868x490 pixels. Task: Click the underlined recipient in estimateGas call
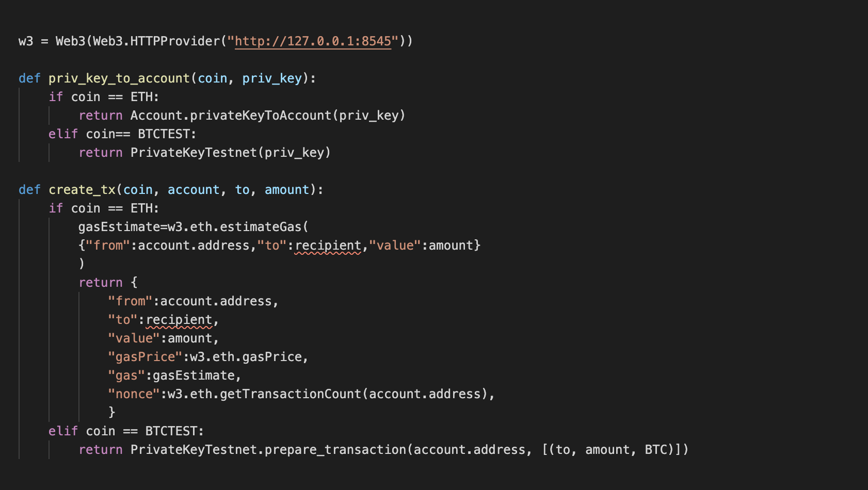click(328, 246)
